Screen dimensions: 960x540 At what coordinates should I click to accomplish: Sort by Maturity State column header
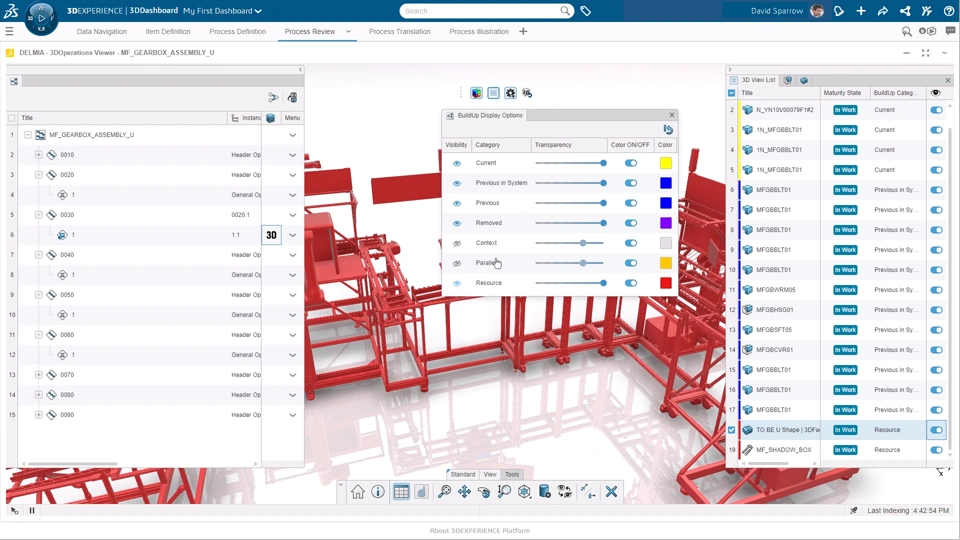click(842, 93)
